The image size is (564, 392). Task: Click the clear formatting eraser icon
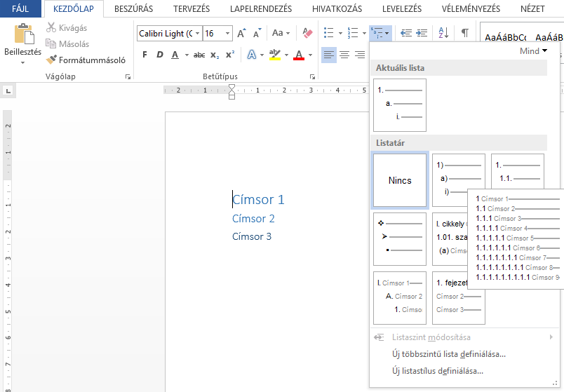coord(307,33)
